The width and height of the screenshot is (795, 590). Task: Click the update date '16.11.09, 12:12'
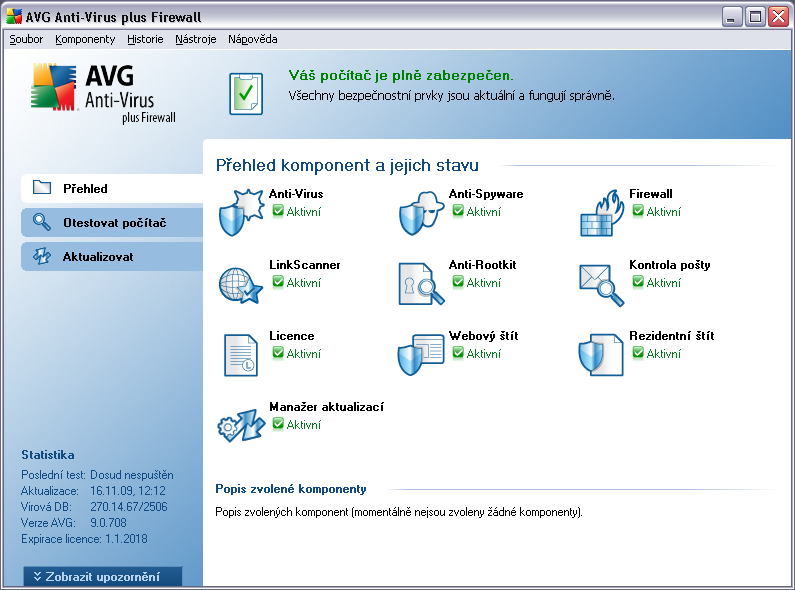point(128,491)
